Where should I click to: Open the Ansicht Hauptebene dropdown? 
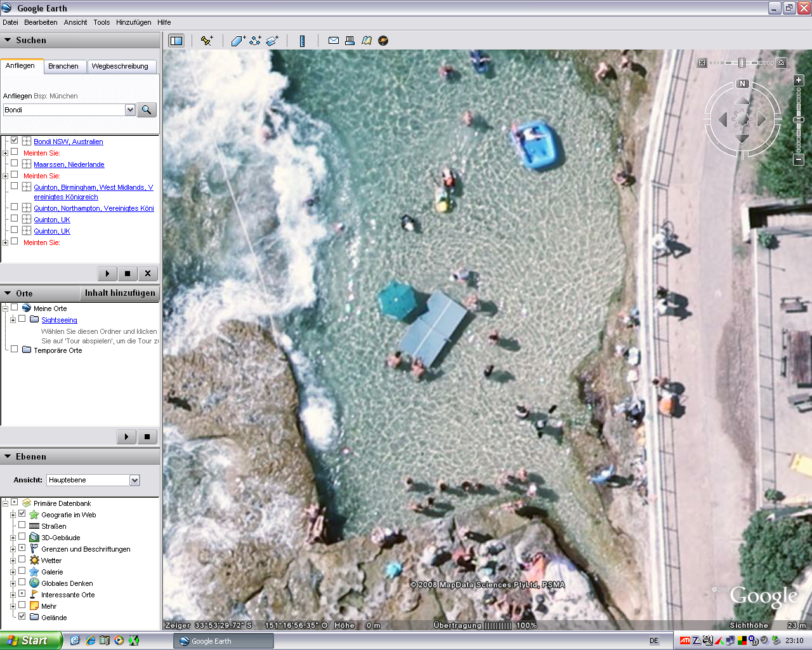[x=134, y=481]
